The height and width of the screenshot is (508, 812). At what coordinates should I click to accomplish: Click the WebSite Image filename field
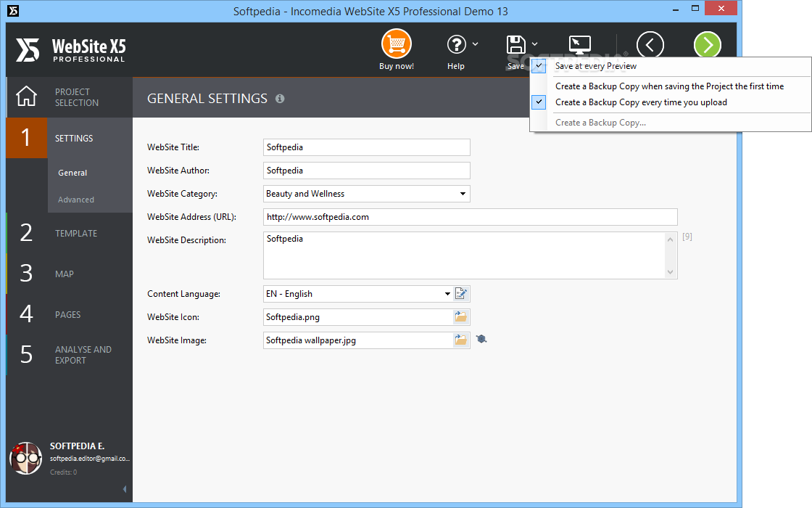pos(358,340)
